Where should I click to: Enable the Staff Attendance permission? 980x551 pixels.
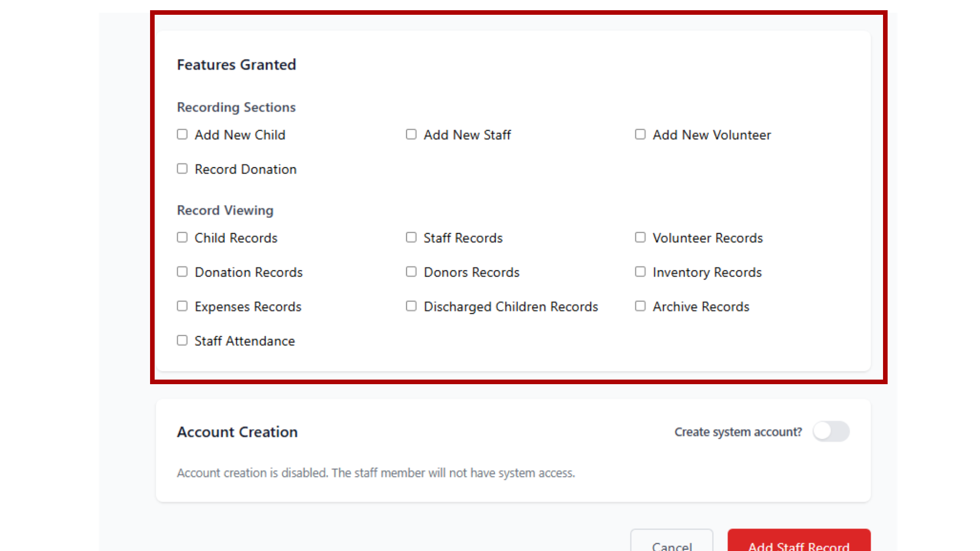click(182, 340)
